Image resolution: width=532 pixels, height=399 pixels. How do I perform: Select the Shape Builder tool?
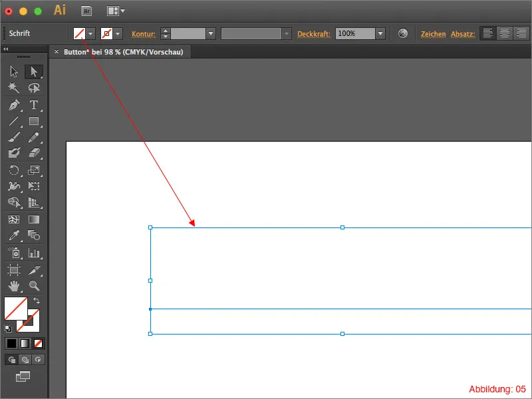coord(14,202)
